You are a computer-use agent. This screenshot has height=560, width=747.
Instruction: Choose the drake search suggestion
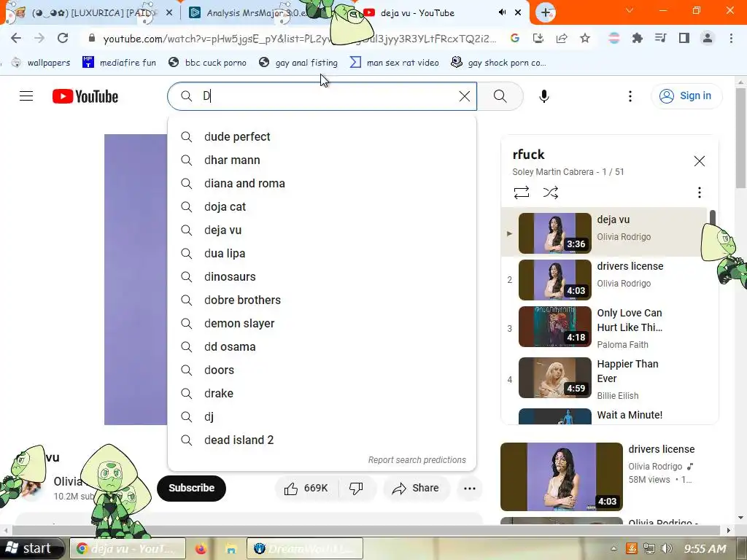point(219,393)
